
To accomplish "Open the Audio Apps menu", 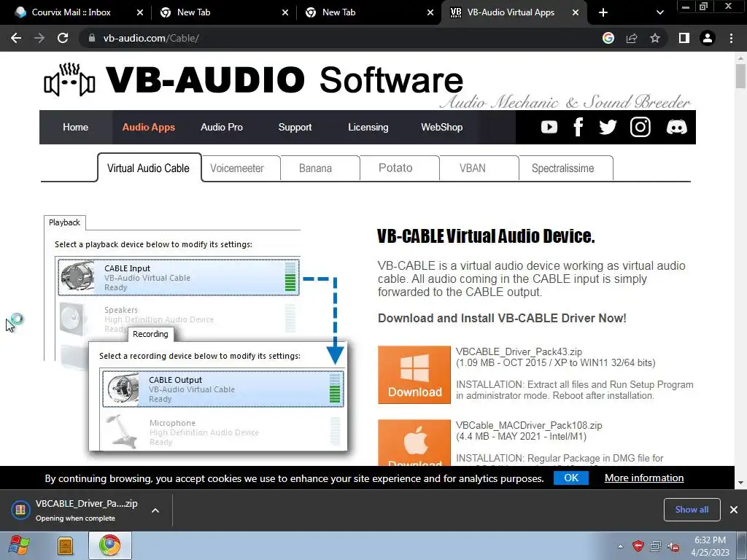I will (x=148, y=127).
